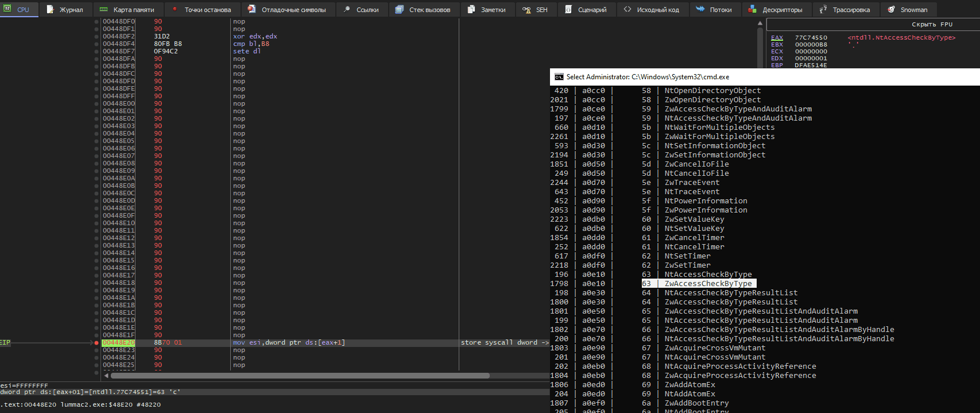Open the Потоки tab

(714, 9)
